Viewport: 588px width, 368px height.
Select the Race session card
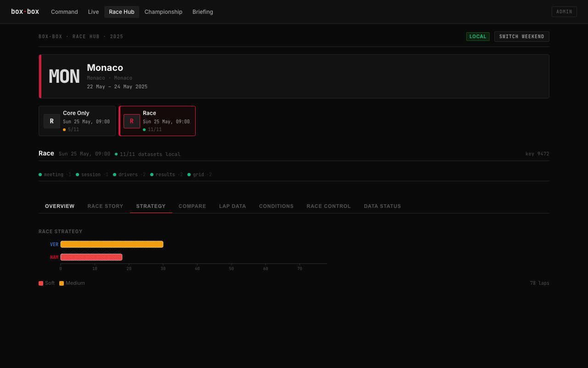157,121
